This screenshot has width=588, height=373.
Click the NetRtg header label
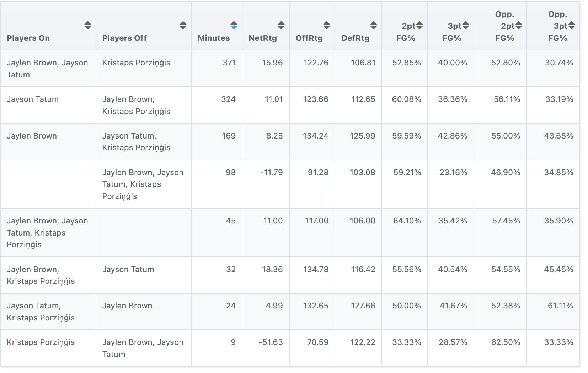click(x=263, y=38)
